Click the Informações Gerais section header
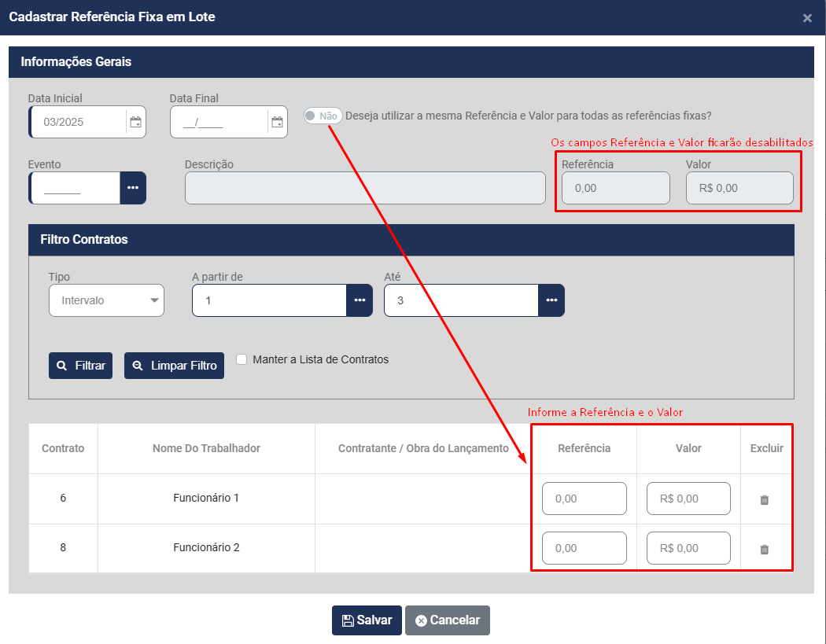 [x=411, y=62]
